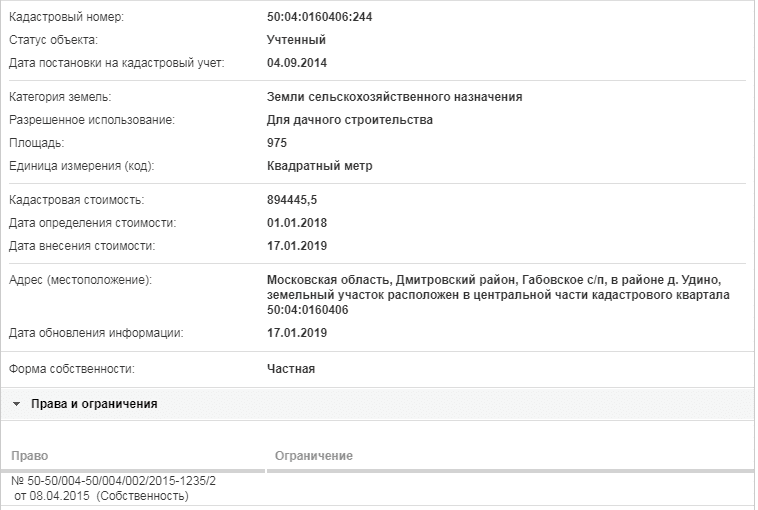Click the Учтенный status value
Viewport: 758px width, 510px height.
[296, 40]
